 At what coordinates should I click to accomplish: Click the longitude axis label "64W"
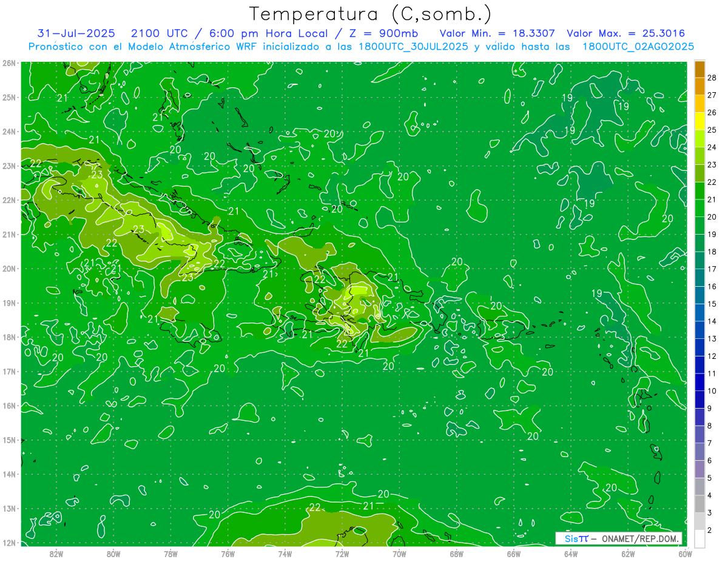571,554
